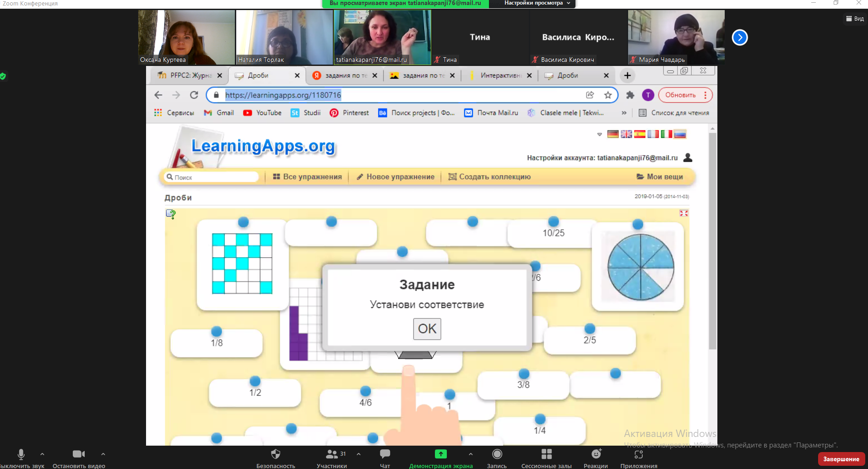Stop video with the camera button
Screen dimensions: 868x469
(79, 454)
